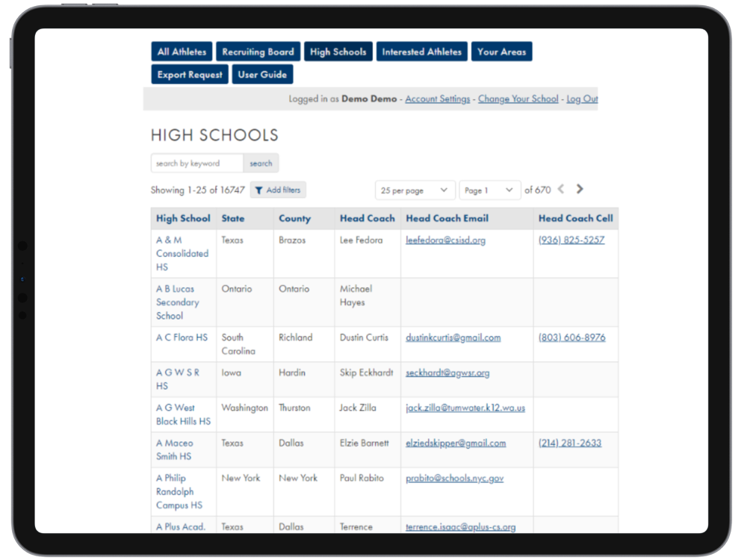Screen dimensions: 747x560
Task: Click the Head Coach Cell column header
Action: [x=575, y=219]
